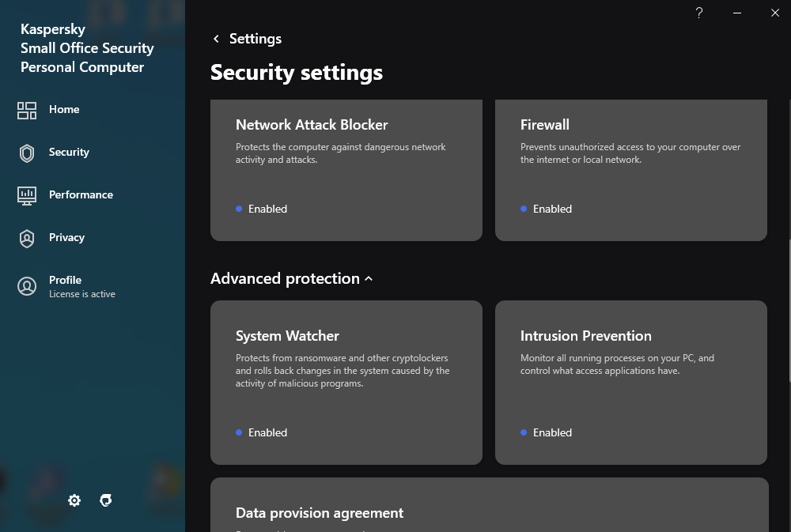Open the support chat icon at bottom
791x532 pixels.
[x=105, y=500]
